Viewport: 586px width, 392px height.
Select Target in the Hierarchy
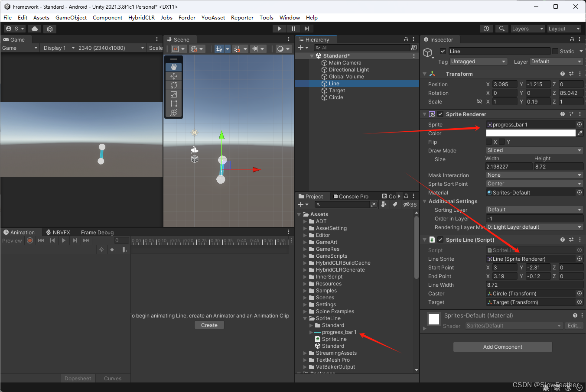pyautogui.click(x=337, y=91)
